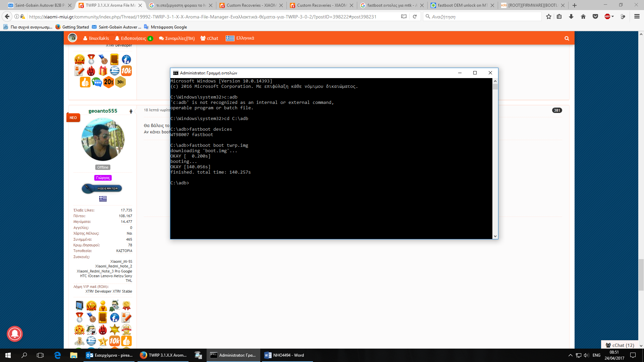The image size is (644, 362).
Task: Open the Ειδοποιήσεις notifications menu
Action: 133,38
